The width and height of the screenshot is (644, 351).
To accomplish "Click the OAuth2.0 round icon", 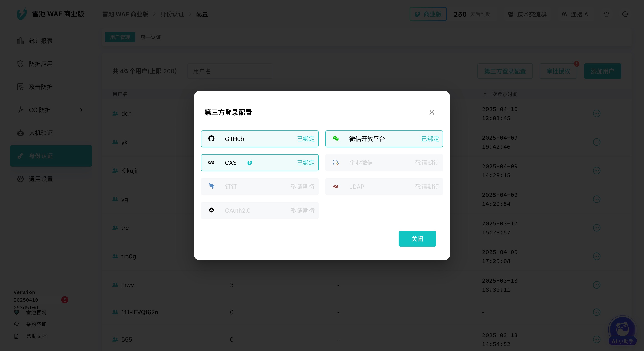I will pos(211,210).
